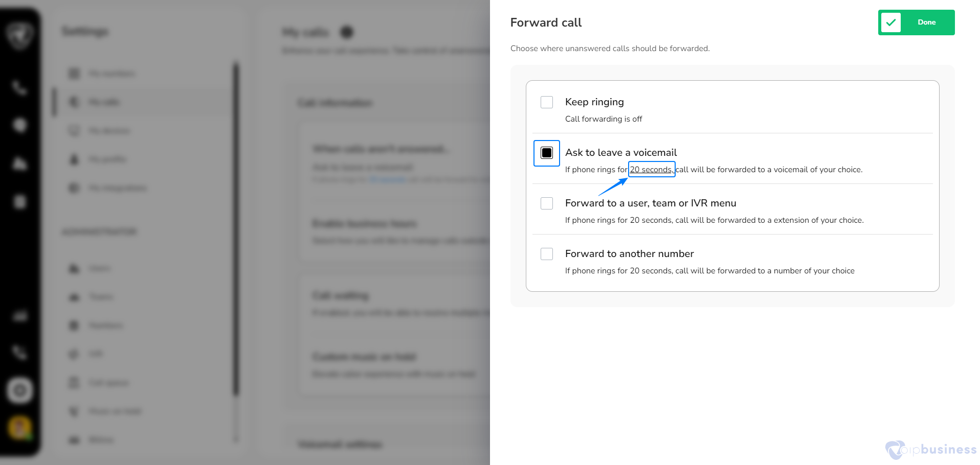Screen dimensions: 980x465
Task: Enable the Keep ringing checkbox
Action: tap(547, 102)
